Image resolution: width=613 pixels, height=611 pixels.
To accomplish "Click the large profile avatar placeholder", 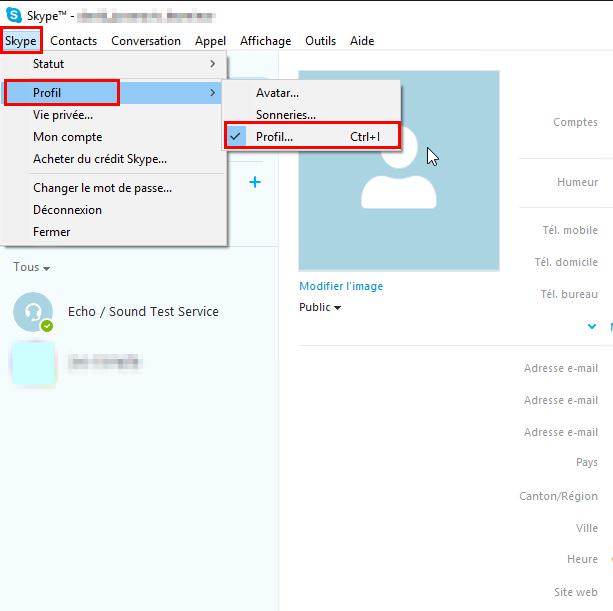I will pos(399,170).
